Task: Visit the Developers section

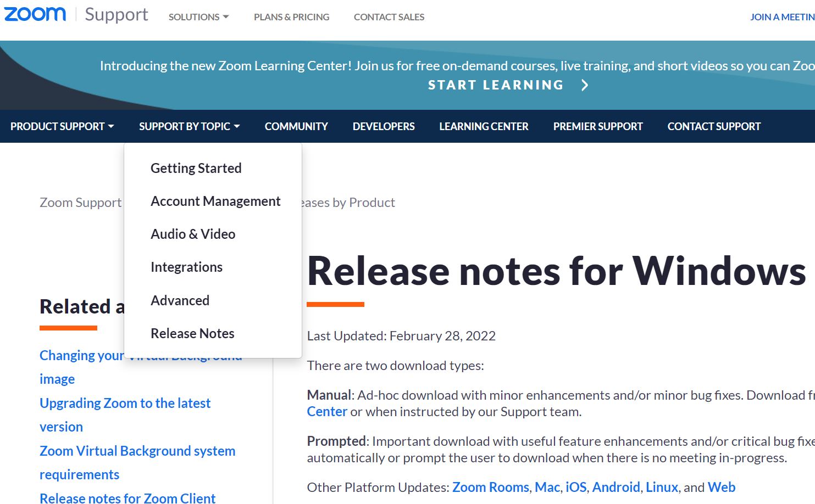Action: pyautogui.click(x=384, y=126)
